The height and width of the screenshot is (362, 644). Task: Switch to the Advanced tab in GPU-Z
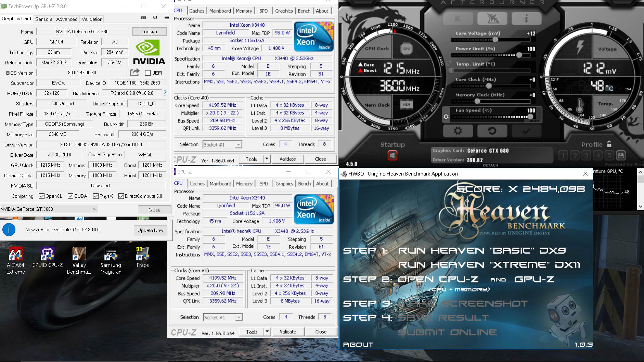point(67,19)
